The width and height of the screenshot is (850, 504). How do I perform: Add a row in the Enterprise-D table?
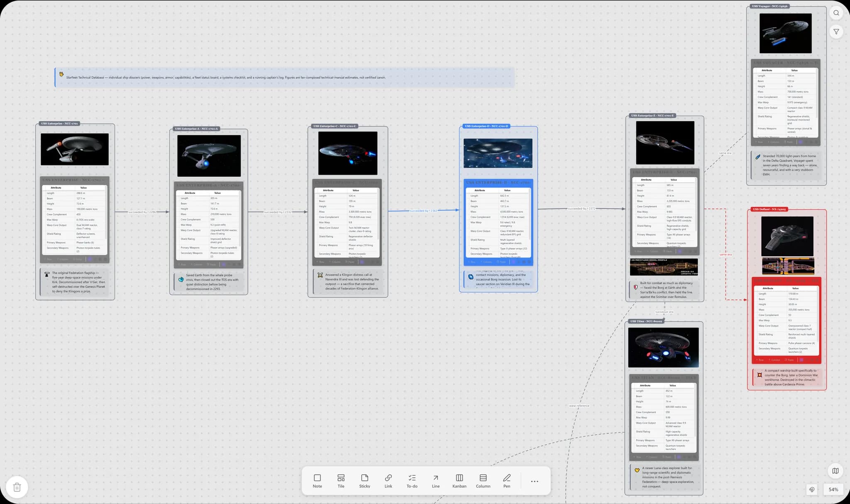tap(472, 262)
